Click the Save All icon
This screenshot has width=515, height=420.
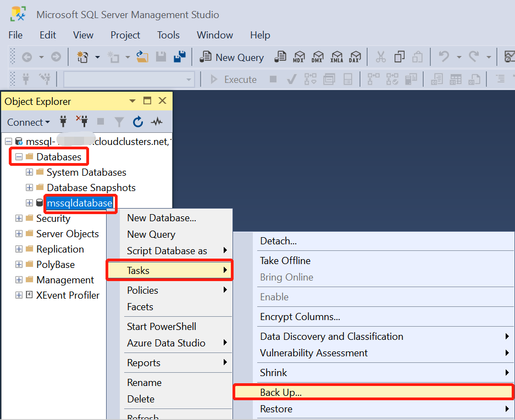click(x=179, y=57)
